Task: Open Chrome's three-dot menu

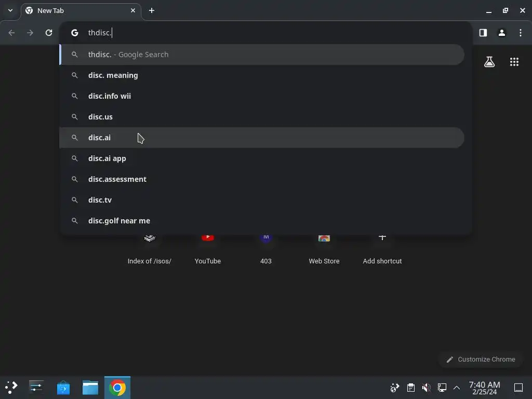Action: coord(521,33)
